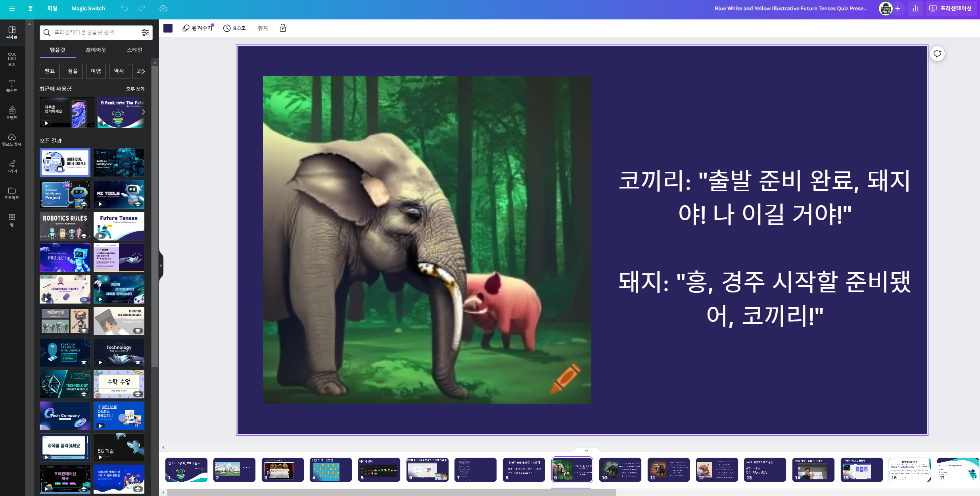
Task: Switch to the 레이아웃 tab
Action: click(x=96, y=50)
